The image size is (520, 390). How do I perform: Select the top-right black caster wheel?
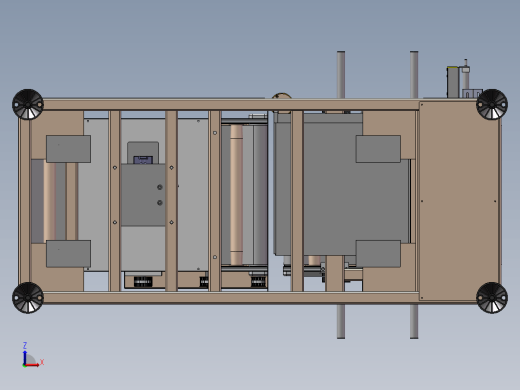click(492, 104)
